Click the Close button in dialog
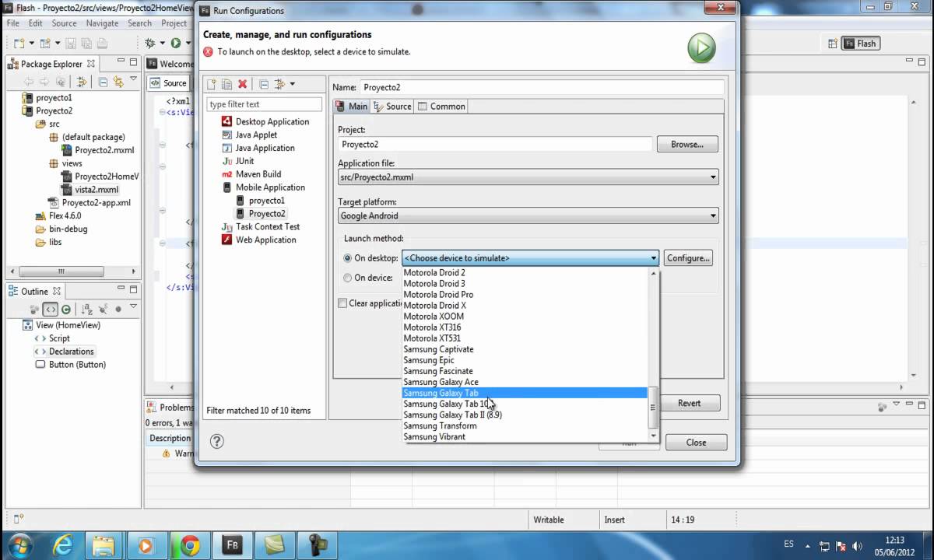 [696, 443]
